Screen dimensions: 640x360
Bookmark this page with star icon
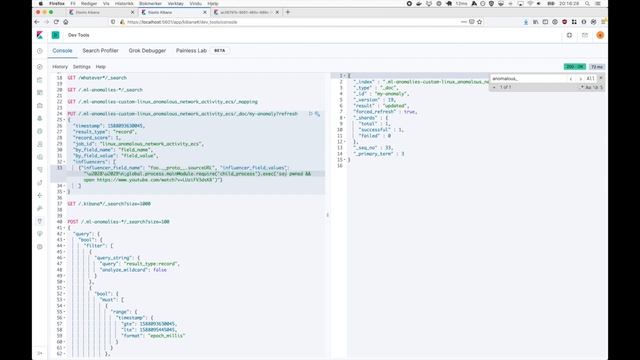(x=480, y=22)
